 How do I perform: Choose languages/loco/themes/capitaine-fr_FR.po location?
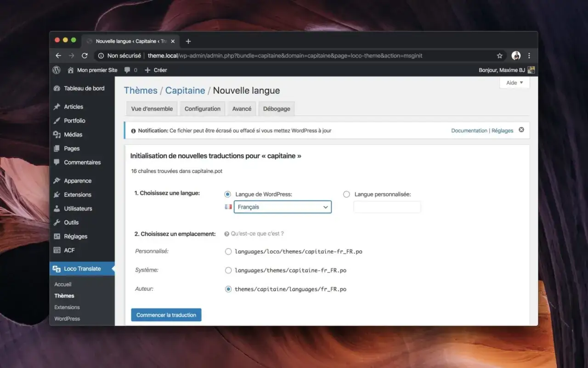(228, 251)
